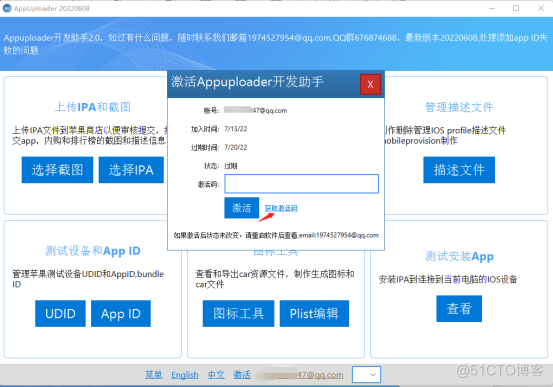Expand the dropdown box in bottom bar

[x=366, y=374]
